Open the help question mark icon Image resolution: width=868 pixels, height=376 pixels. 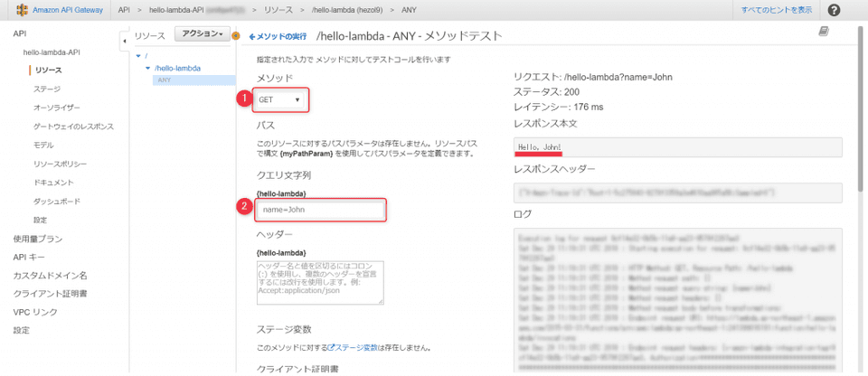[834, 10]
